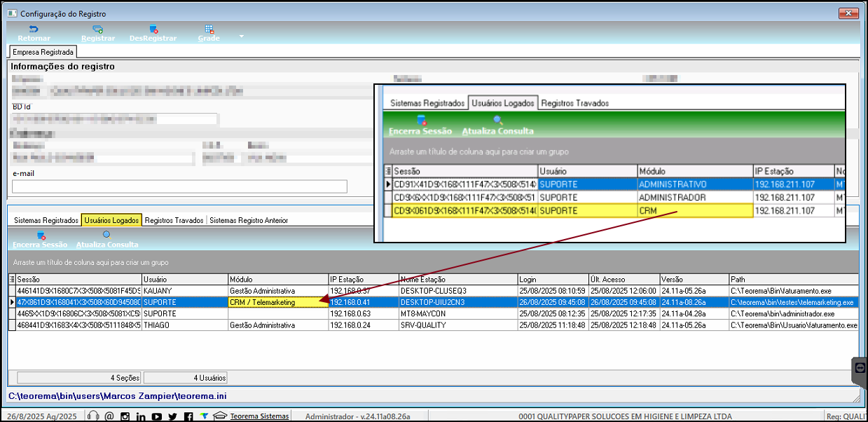Click Encerra Sessão in the lower panel
Screen dimensions: 868x422
(40, 240)
